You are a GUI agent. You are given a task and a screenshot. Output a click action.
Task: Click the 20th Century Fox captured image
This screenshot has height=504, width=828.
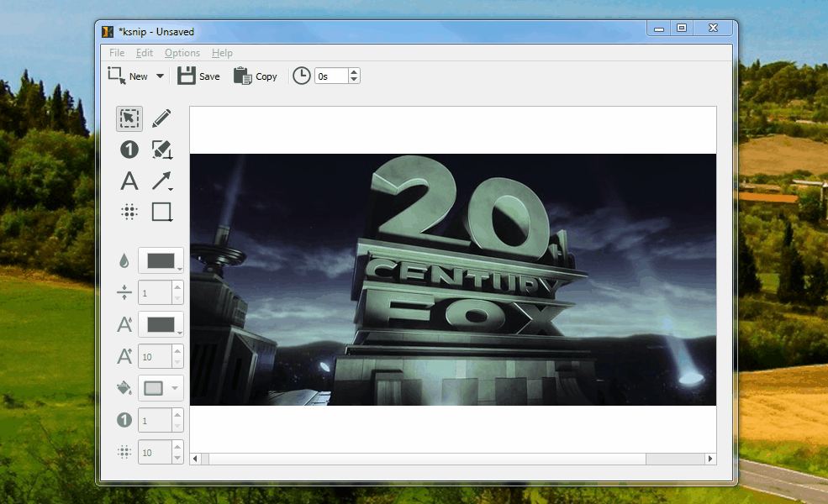point(453,280)
